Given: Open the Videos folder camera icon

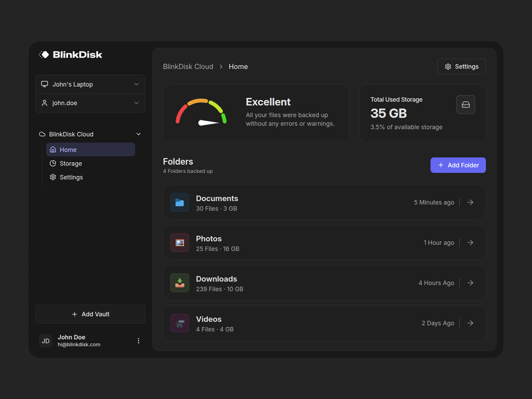Looking at the screenshot, I should coord(180,323).
